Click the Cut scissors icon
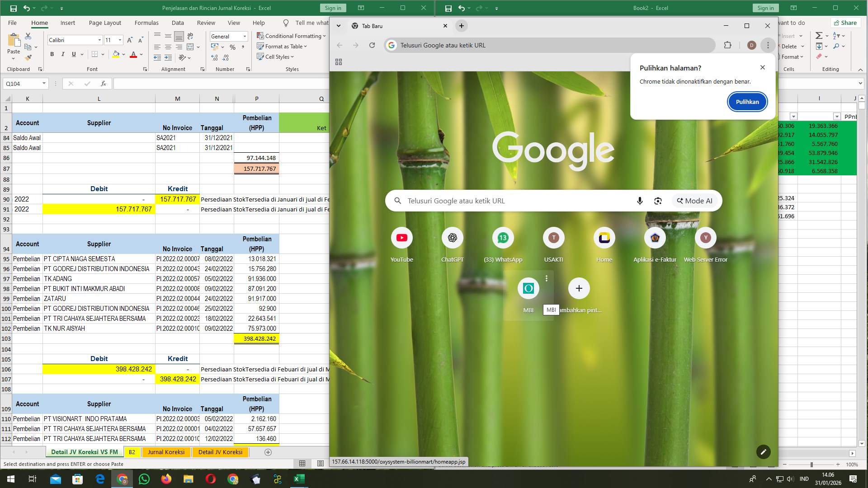This screenshot has width=868, height=488. 28,35
